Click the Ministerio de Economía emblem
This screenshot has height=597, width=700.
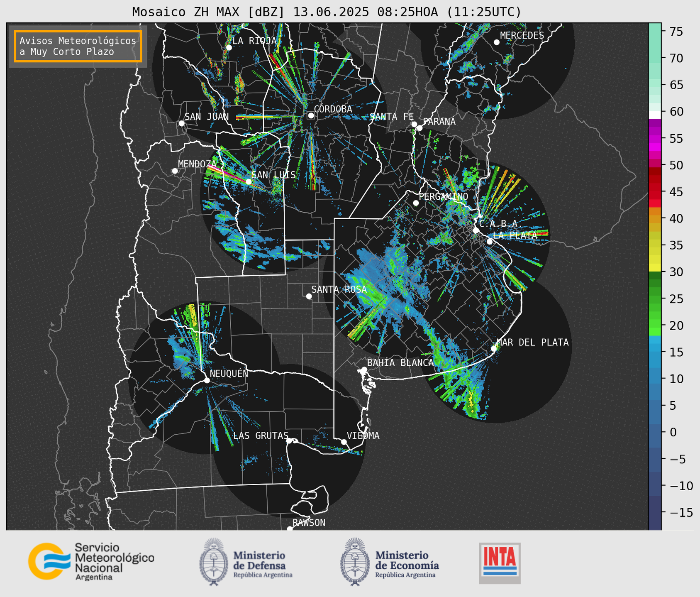click(x=355, y=562)
